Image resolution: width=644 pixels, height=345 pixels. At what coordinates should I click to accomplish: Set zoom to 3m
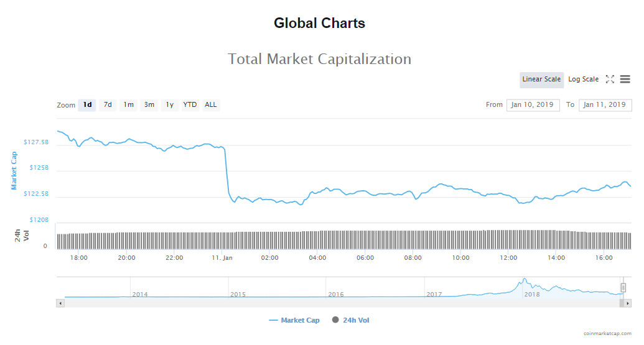click(x=149, y=105)
